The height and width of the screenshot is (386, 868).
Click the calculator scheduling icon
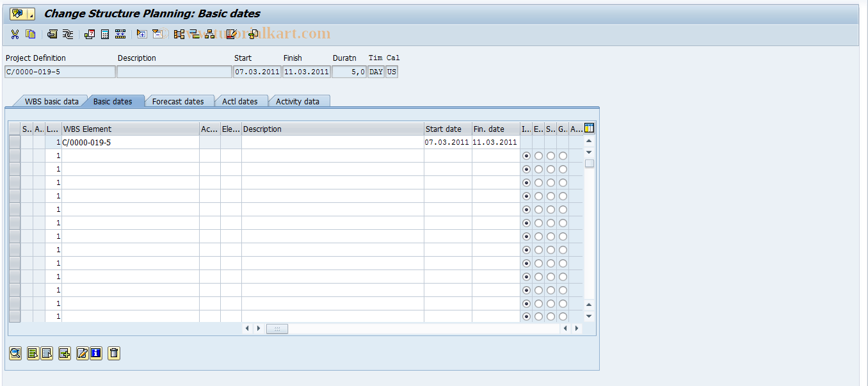tap(104, 34)
